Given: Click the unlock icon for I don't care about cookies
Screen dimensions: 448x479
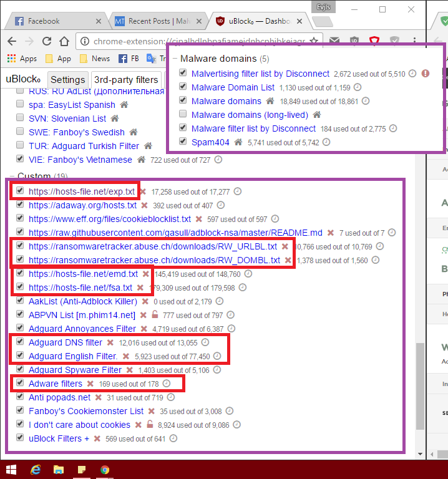Looking at the screenshot, I should click(x=150, y=424).
